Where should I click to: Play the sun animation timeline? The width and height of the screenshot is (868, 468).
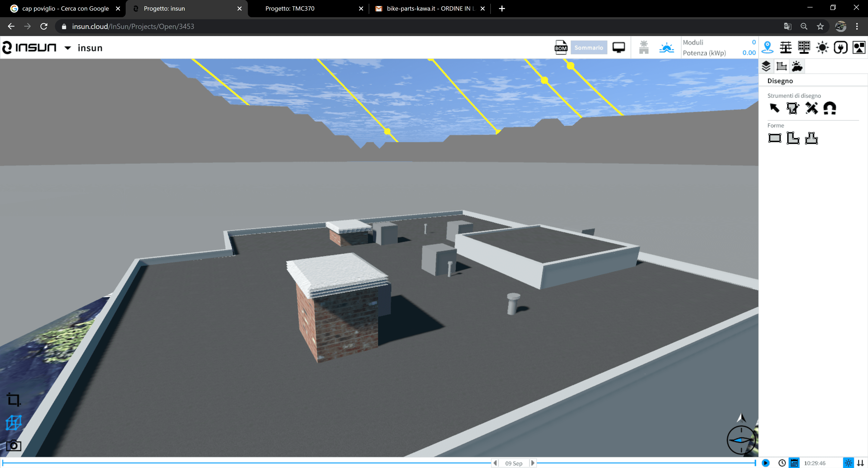coord(766,463)
